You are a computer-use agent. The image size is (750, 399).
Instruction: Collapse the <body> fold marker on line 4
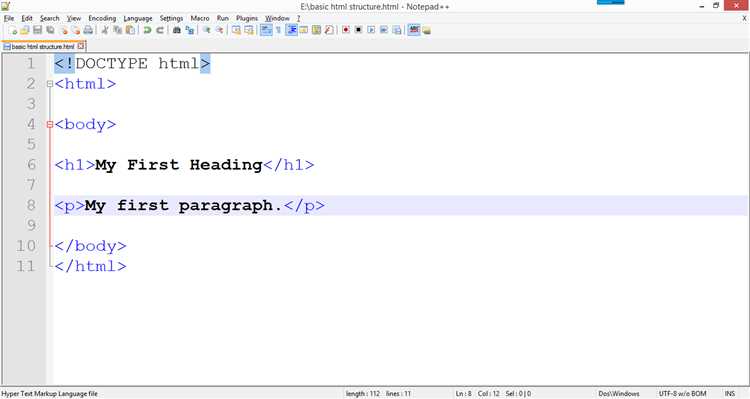click(x=50, y=124)
